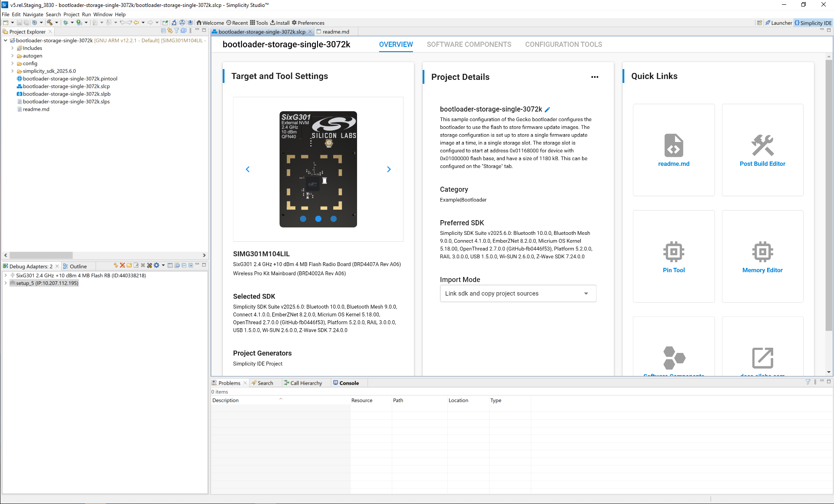
Task: Open the Project menu
Action: tap(71, 14)
